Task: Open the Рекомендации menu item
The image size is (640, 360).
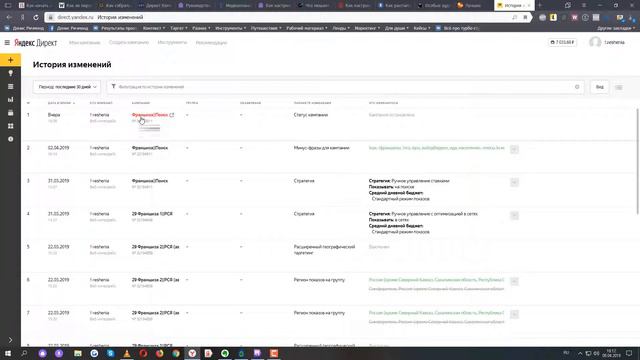Action: pyautogui.click(x=211, y=42)
